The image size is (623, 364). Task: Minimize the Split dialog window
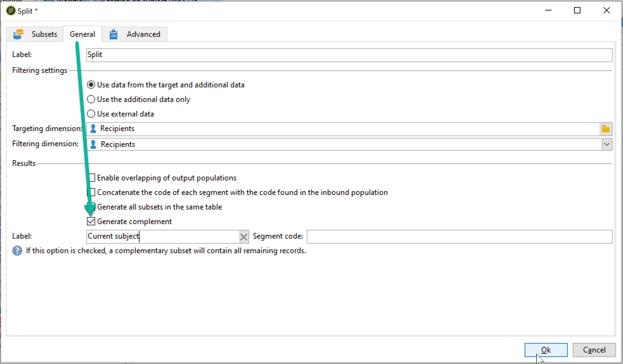coord(549,11)
